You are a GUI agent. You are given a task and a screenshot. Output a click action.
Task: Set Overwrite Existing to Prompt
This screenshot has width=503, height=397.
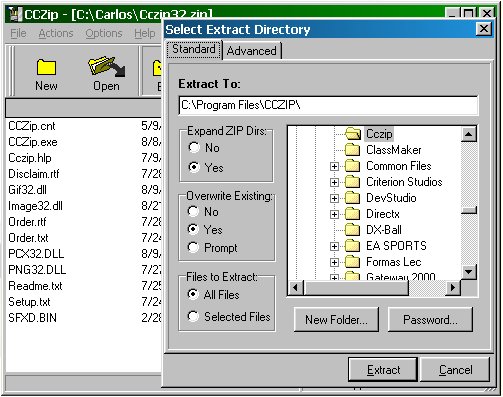tap(193, 247)
